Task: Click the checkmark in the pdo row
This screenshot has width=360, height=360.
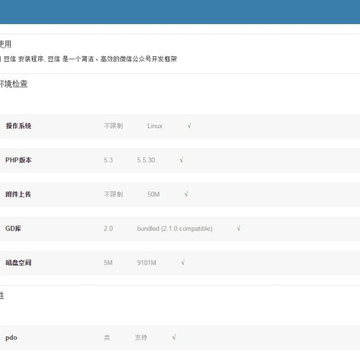Action: coord(174,337)
